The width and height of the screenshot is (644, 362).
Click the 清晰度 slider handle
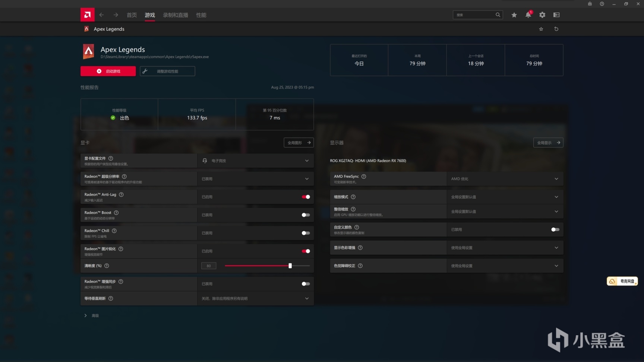290,266
